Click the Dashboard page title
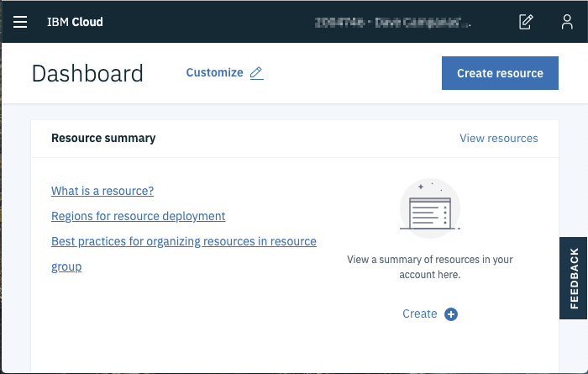This screenshot has width=588, height=374. tap(87, 73)
